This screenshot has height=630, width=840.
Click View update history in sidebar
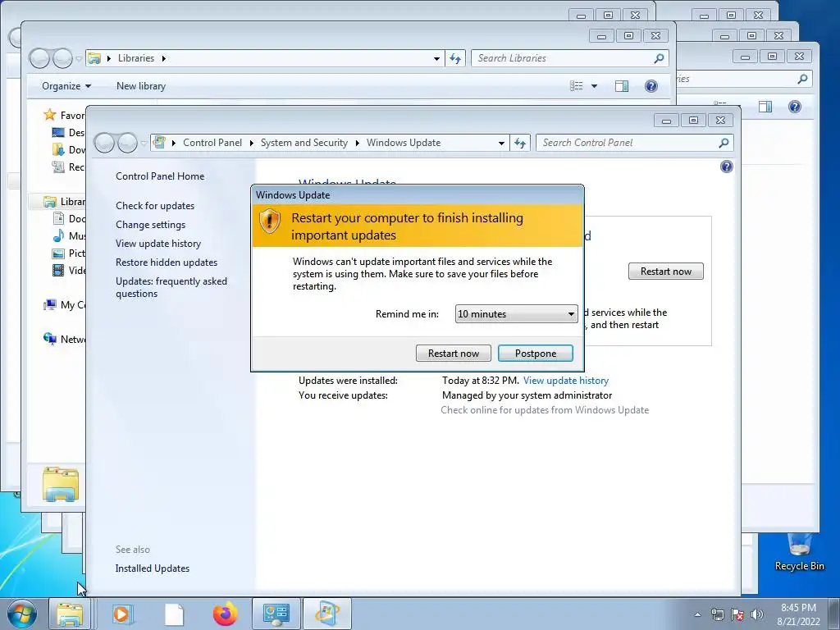[158, 243]
